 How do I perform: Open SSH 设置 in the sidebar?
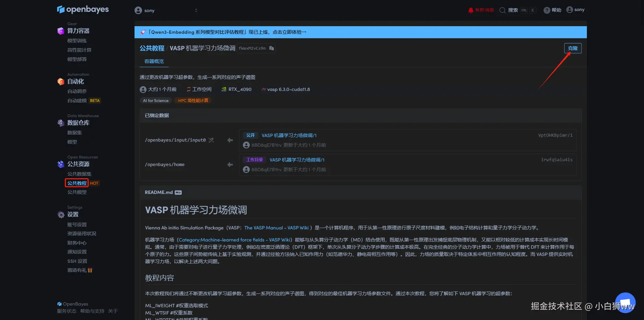tap(77, 261)
